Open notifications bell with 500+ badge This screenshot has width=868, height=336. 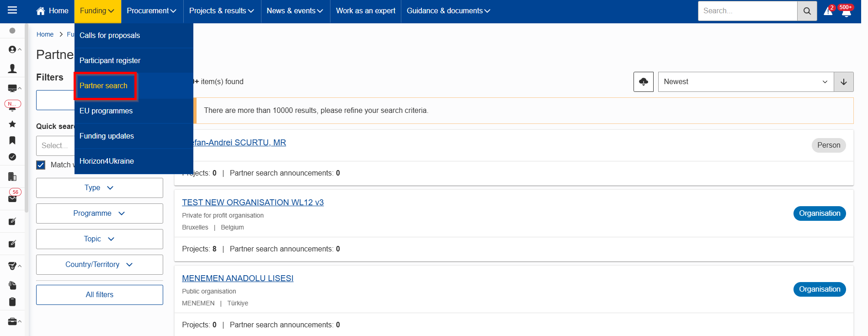point(846,12)
